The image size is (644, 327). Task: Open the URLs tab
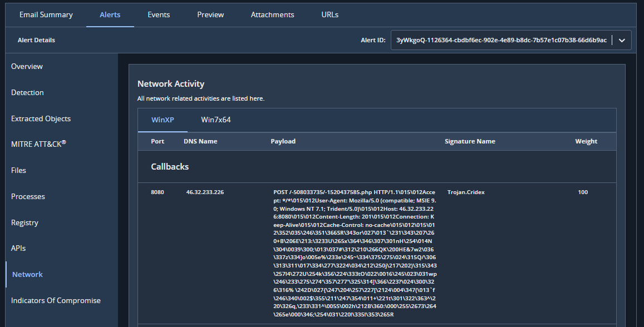[330, 15]
